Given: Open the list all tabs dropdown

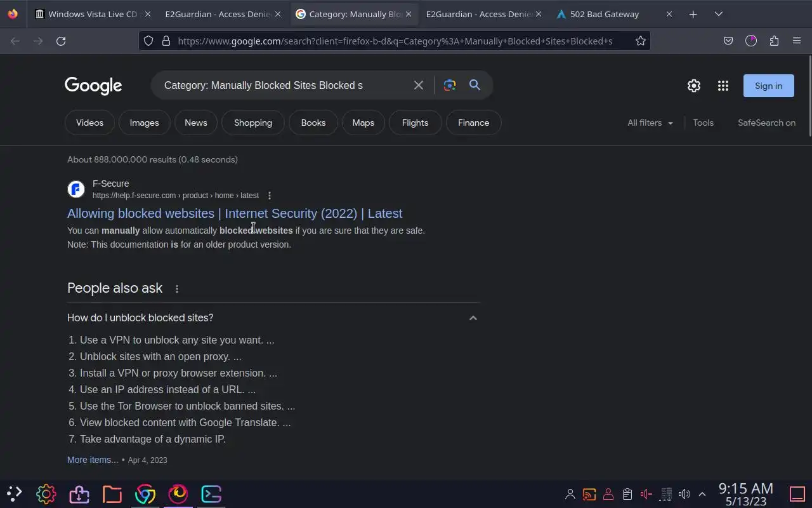Looking at the screenshot, I should pyautogui.click(x=719, y=14).
